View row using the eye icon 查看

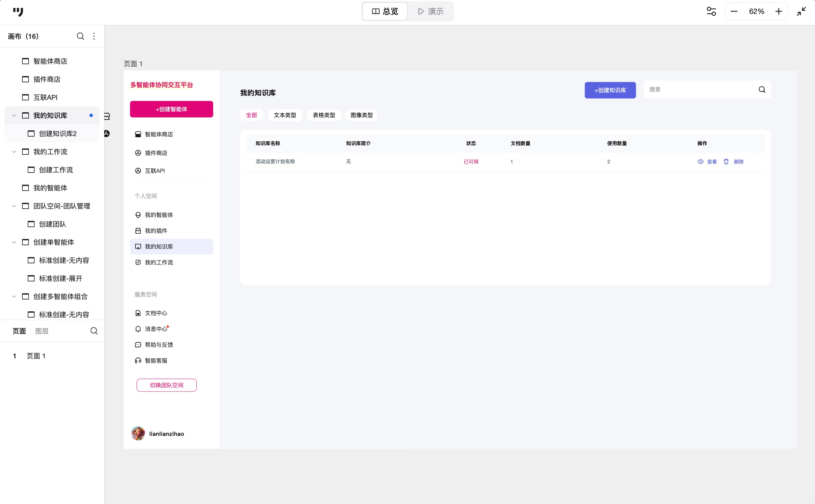click(701, 162)
